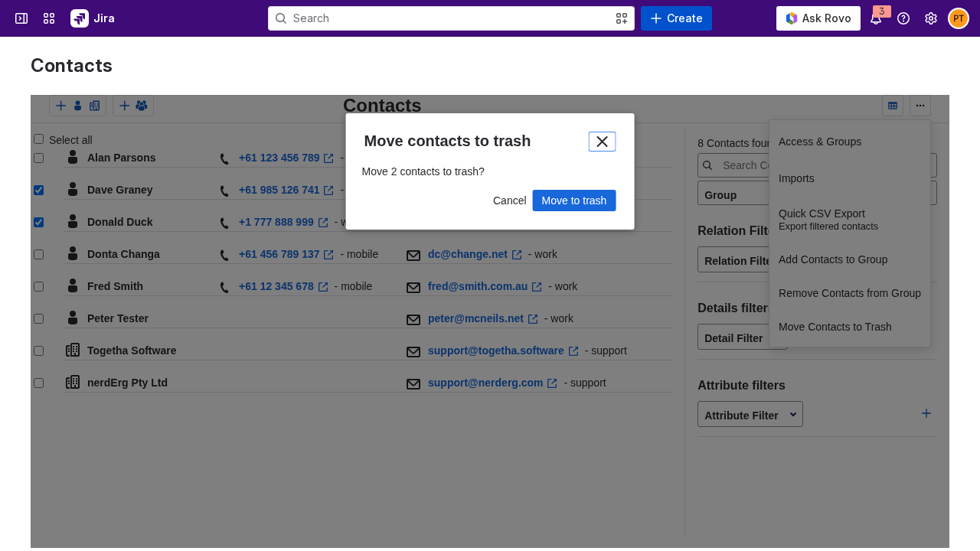This screenshot has width=980, height=551.
Task: Check the Peter Tester checkbox
Action: [x=38, y=318]
